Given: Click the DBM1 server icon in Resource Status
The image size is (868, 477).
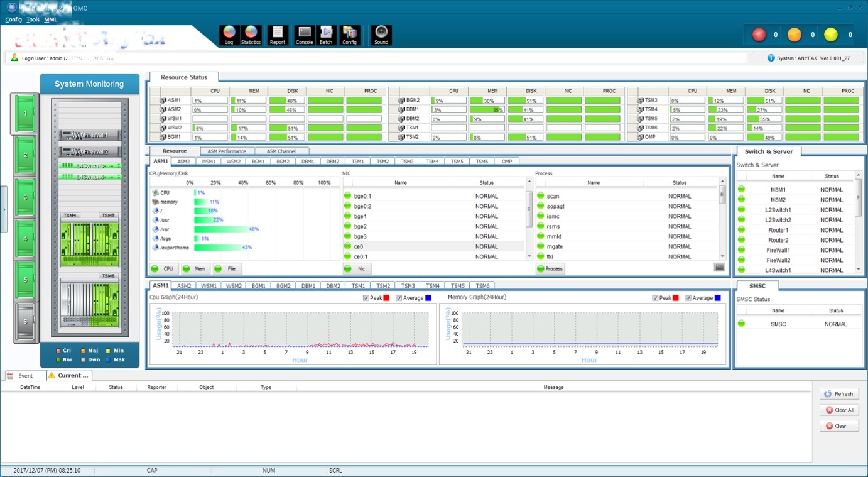Looking at the screenshot, I should tap(401, 109).
